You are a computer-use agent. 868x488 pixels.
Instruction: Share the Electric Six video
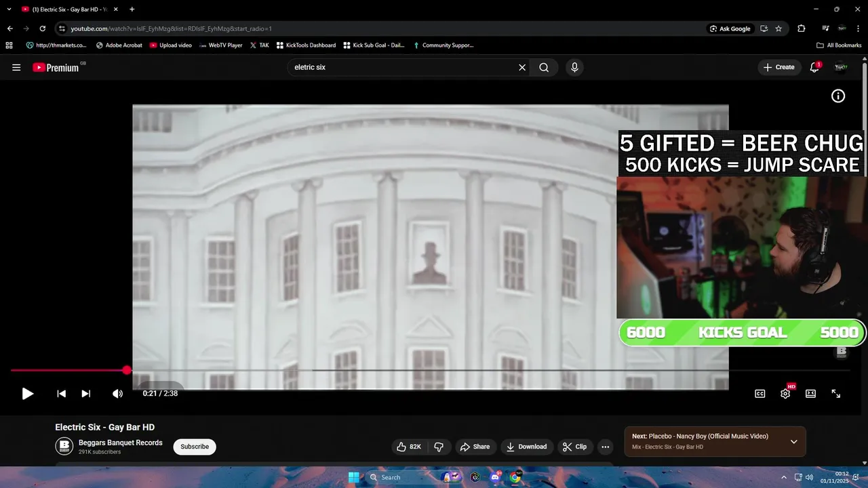tap(475, 447)
